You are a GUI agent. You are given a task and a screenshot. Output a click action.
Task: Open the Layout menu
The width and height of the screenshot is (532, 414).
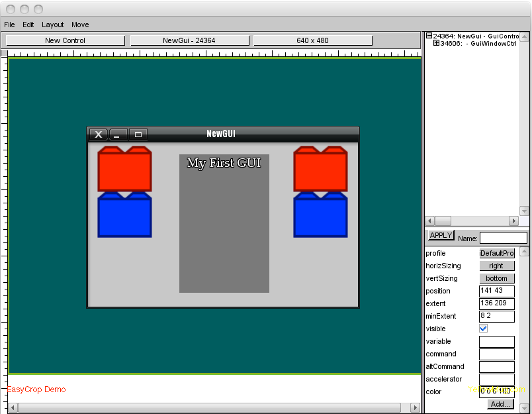(53, 25)
